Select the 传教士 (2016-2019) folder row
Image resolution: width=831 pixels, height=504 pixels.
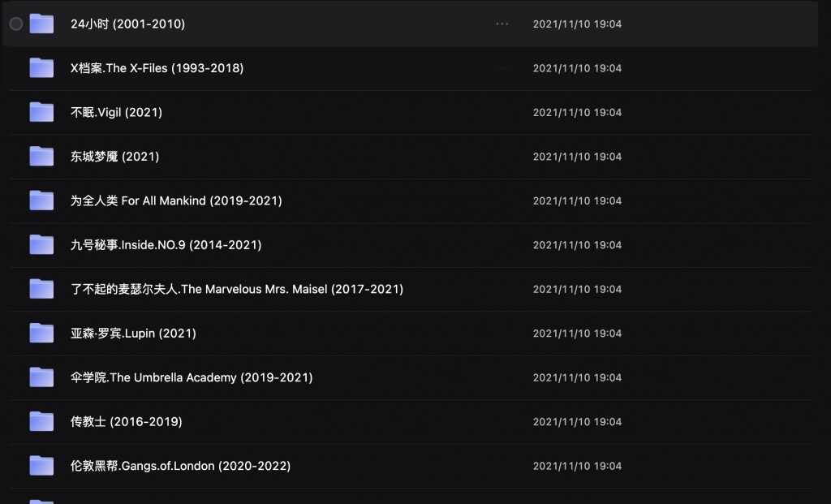point(411,421)
